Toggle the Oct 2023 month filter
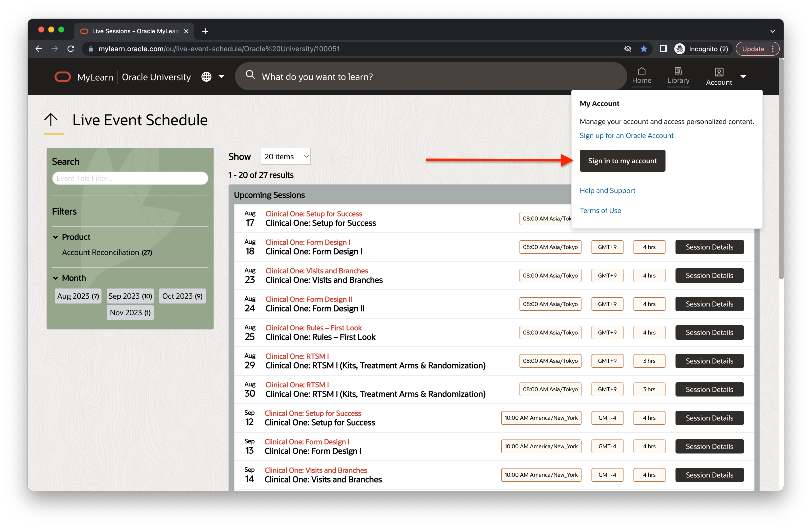This screenshot has width=812, height=528. [182, 296]
